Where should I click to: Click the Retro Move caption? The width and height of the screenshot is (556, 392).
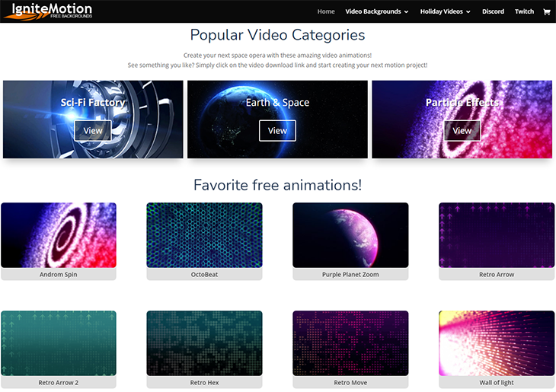[350, 382]
